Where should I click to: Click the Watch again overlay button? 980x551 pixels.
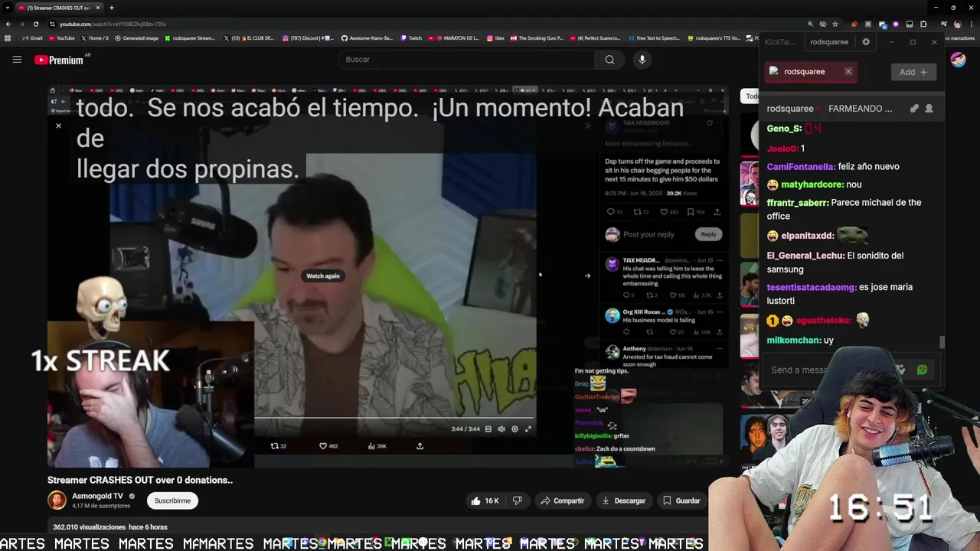click(x=323, y=275)
